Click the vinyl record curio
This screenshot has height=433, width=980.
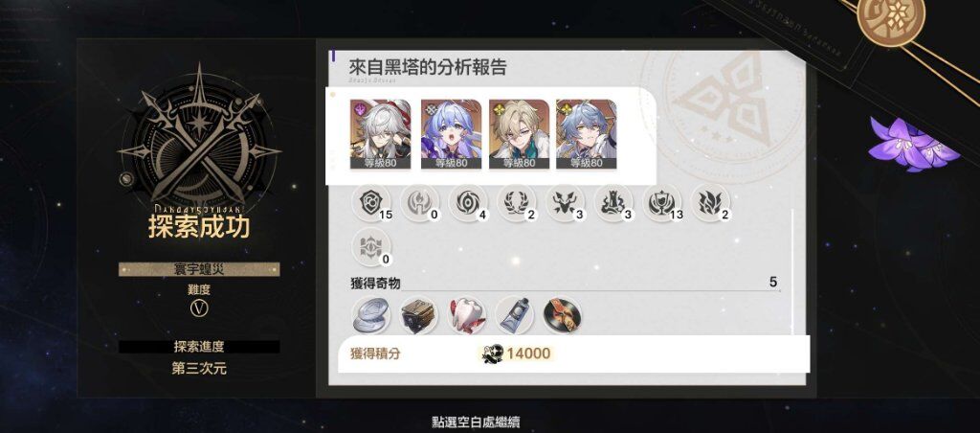[x=563, y=315]
